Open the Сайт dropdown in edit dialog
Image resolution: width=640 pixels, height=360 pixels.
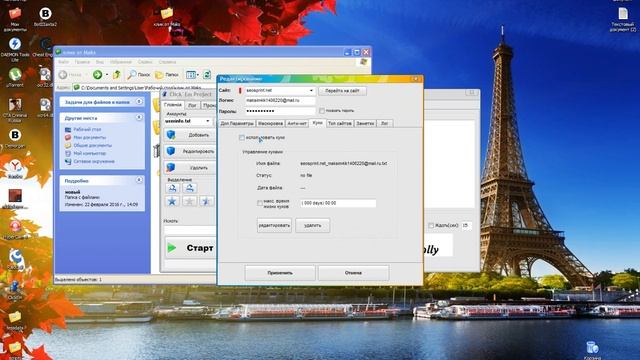coord(311,90)
